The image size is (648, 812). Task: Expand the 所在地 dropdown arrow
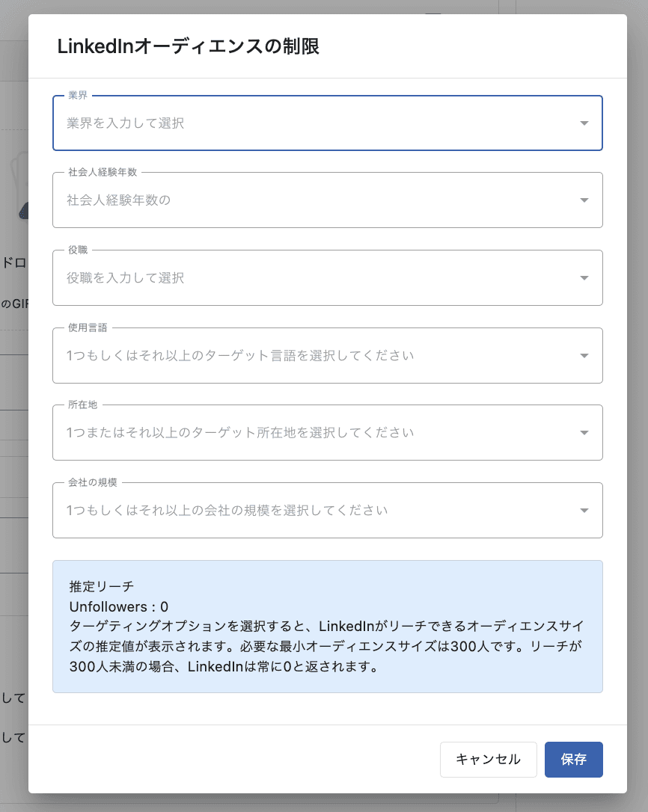584,433
